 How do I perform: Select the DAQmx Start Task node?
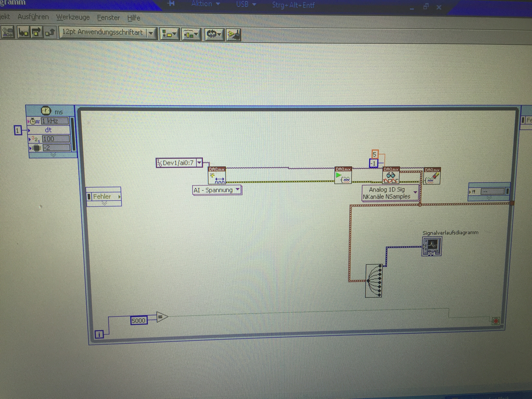pos(343,176)
